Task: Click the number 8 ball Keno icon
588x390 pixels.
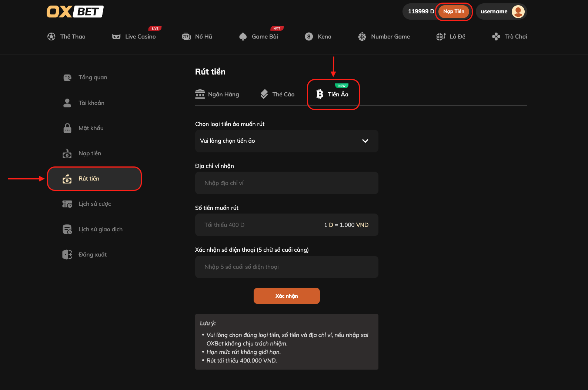Action: click(x=309, y=36)
